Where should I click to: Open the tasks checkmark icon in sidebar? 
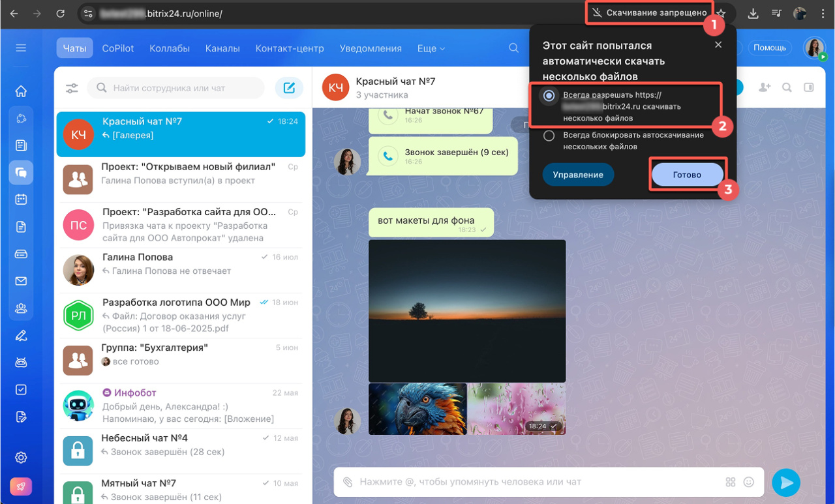click(x=21, y=390)
